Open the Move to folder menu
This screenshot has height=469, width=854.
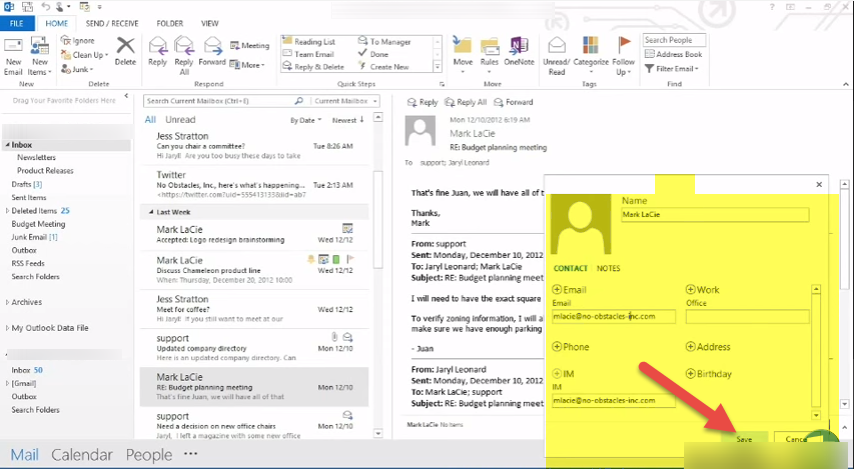[462, 56]
